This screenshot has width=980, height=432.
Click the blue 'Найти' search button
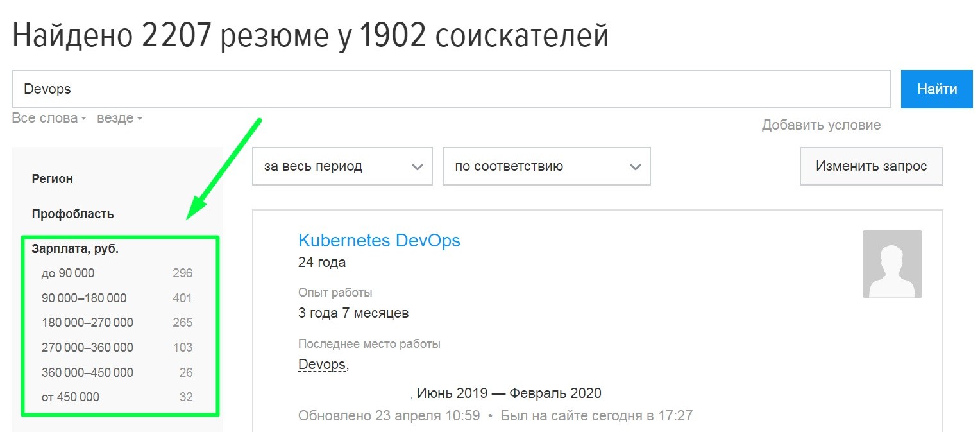[x=936, y=89]
